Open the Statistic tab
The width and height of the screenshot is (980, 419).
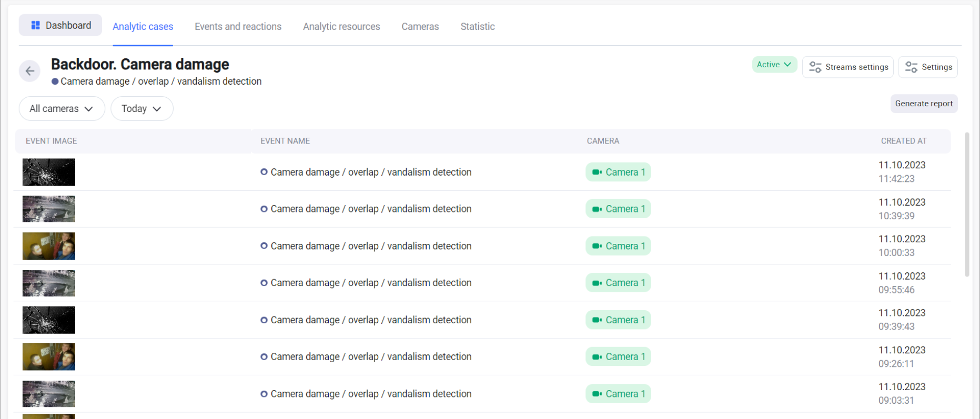477,26
